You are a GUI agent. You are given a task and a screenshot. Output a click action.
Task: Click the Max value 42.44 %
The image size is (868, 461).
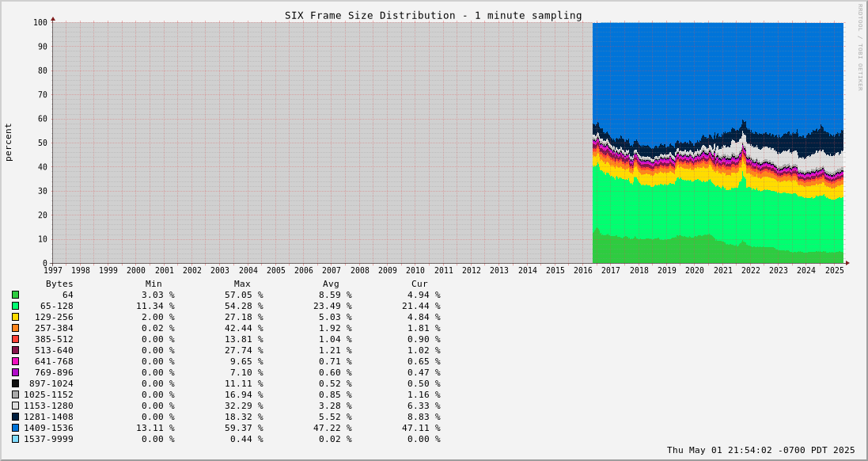pyautogui.click(x=244, y=328)
